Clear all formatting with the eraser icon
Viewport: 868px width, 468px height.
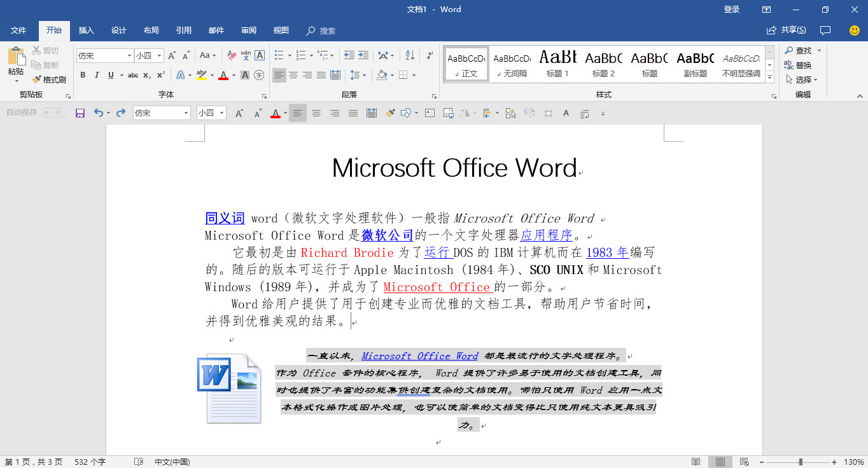click(x=232, y=55)
